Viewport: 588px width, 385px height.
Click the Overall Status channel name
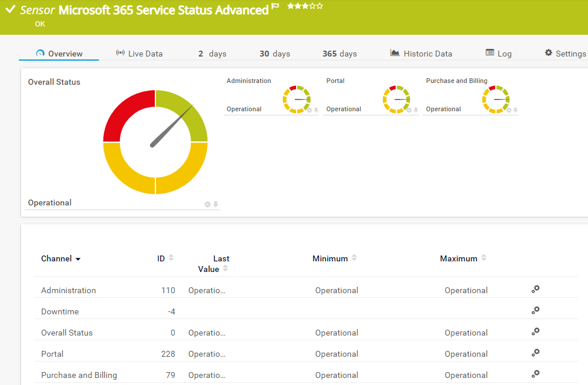67,333
